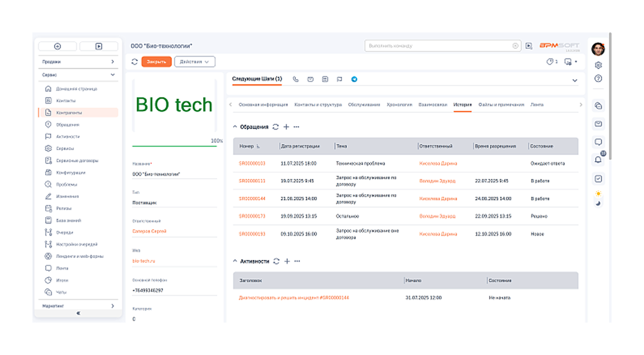This screenshot has width=644, height=355.
Task: Collapse the sidebar with double-arrow icon
Action: 78,313
